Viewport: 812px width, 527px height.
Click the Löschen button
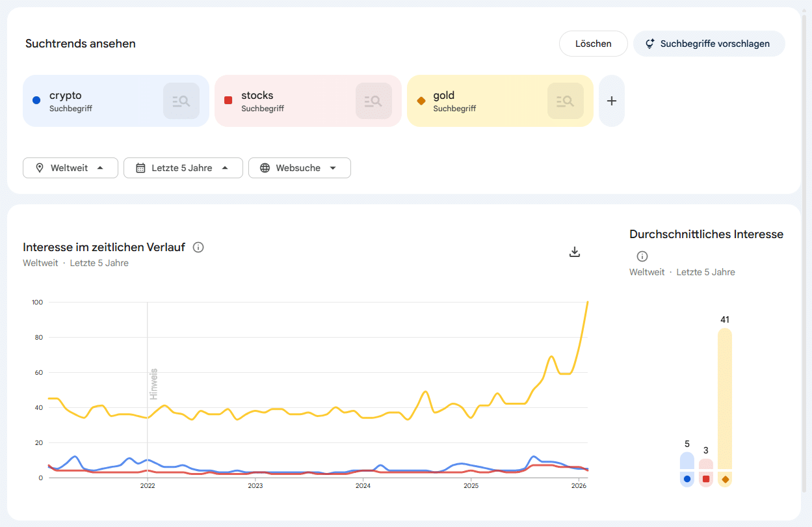coord(593,43)
